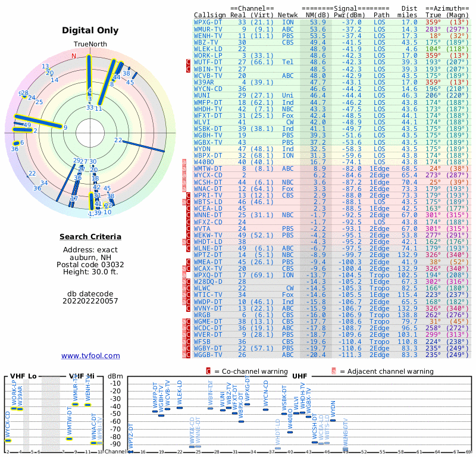Open WENH-TV callsign entry in table
476x457 pixels.
(208, 36)
